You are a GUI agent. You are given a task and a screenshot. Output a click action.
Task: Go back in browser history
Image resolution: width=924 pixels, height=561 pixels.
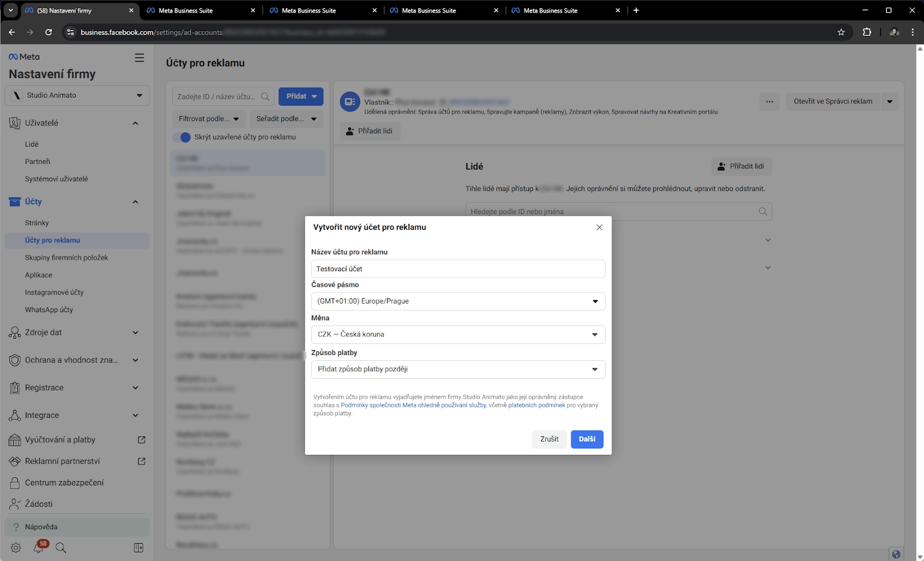(12, 32)
